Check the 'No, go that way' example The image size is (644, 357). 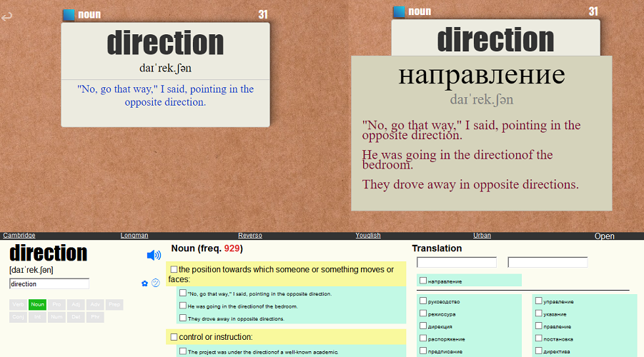tap(183, 293)
